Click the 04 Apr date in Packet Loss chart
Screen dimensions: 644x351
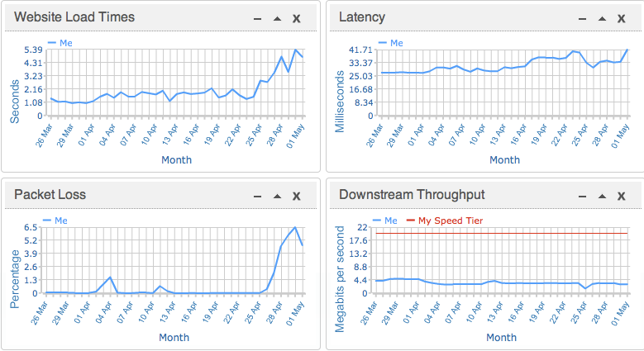[x=103, y=312]
